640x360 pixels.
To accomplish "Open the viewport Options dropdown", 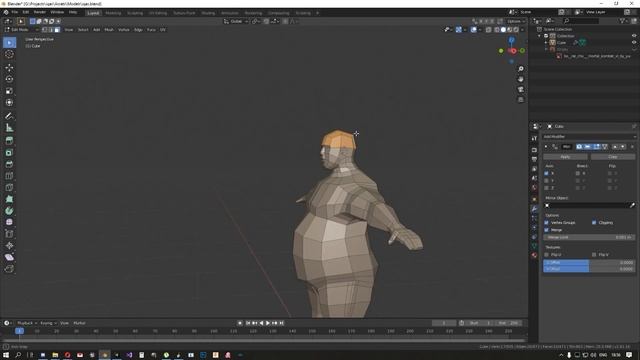I will click(x=516, y=21).
